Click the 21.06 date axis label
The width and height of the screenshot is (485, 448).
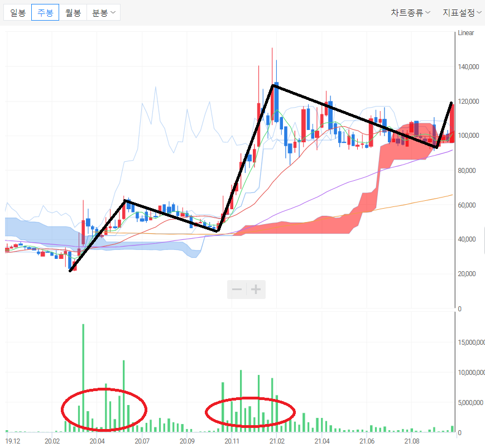point(367,441)
